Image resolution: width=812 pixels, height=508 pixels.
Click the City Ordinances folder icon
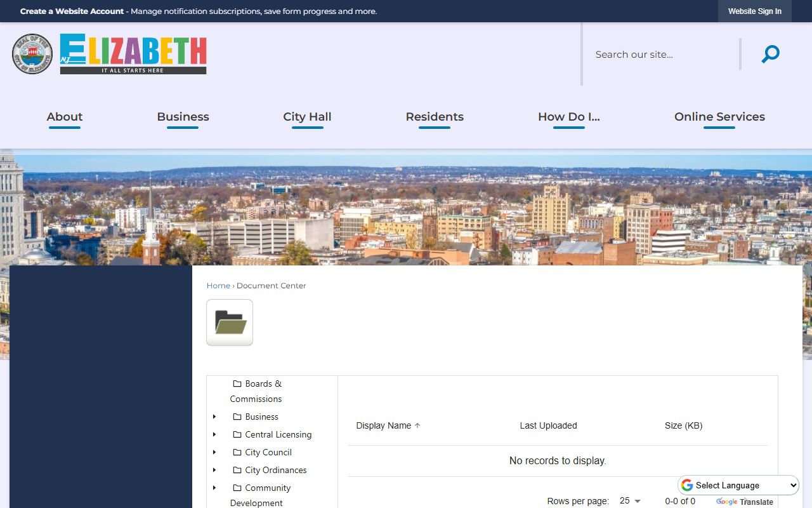click(237, 470)
